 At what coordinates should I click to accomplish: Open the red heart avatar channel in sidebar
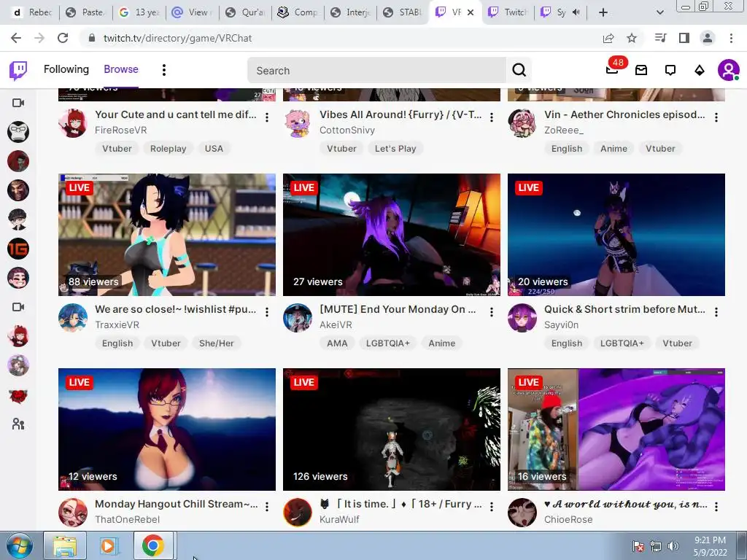tap(18, 395)
